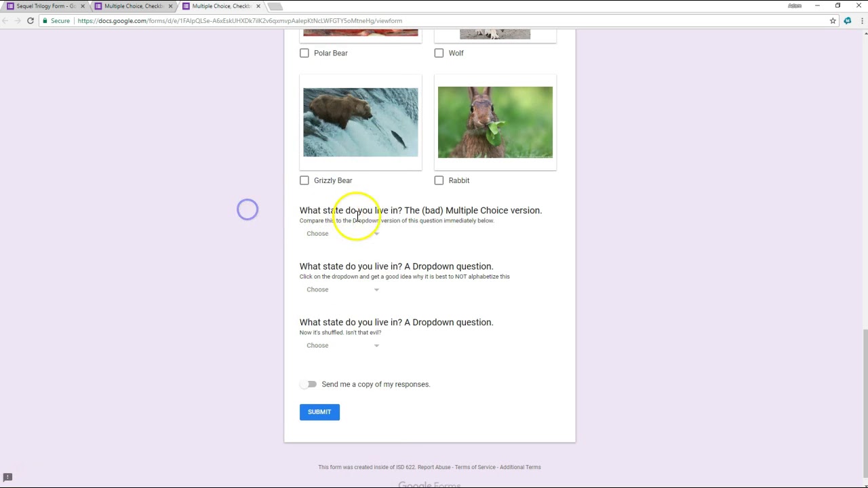Click 'Click on the dropdown and get a good idea' text

[x=405, y=277]
